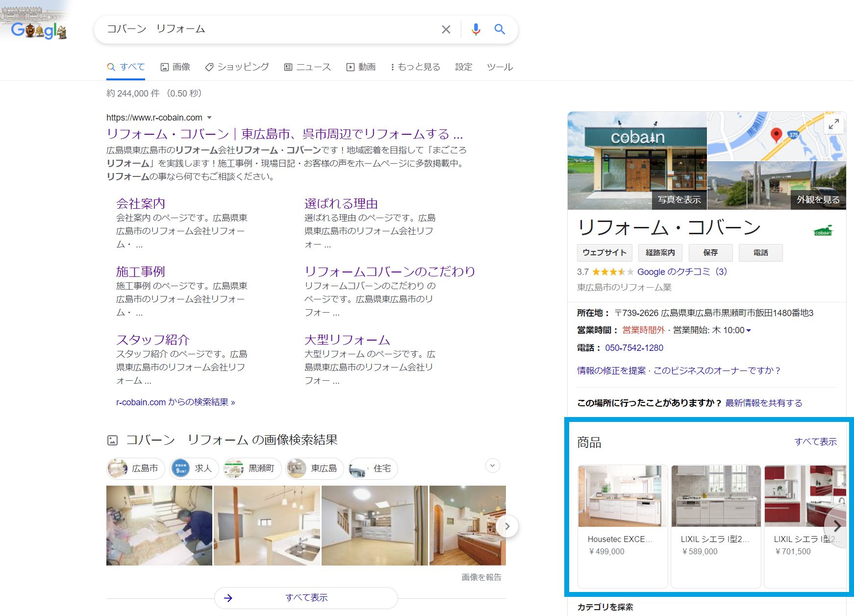Expand the map with the corner arrows icon
This screenshot has width=854, height=616.
click(x=834, y=124)
